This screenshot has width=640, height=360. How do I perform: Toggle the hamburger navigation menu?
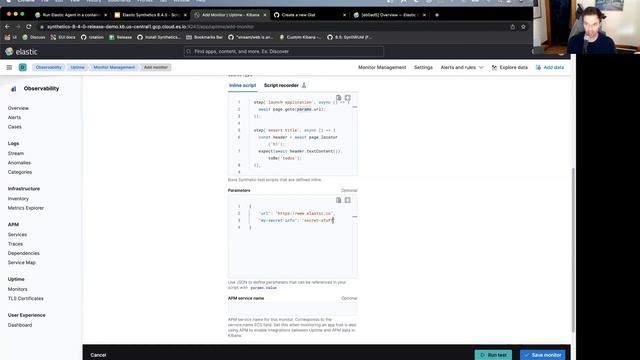[9, 67]
